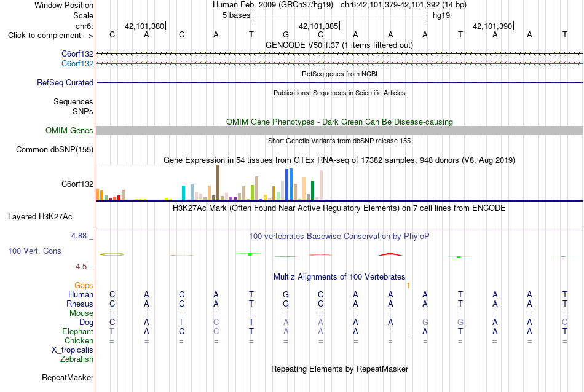Click 'Repeating Elements by RepeatMasker' title
Screen dimensions: 584x392
tap(339, 369)
